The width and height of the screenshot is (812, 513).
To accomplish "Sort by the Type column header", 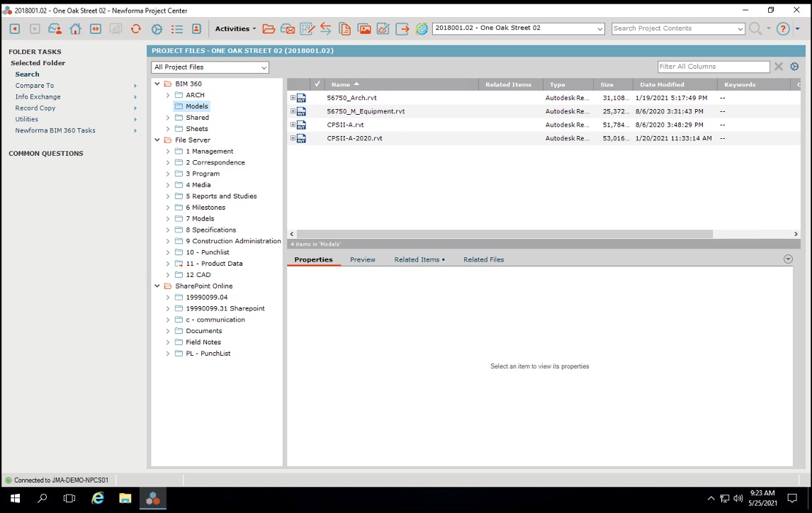I will [x=568, y=84].
